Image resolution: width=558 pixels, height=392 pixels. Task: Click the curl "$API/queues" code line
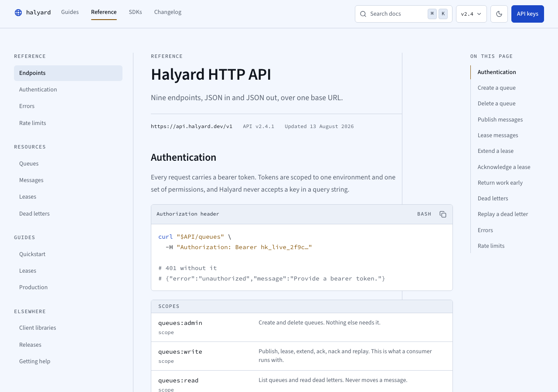click(194, 237)
